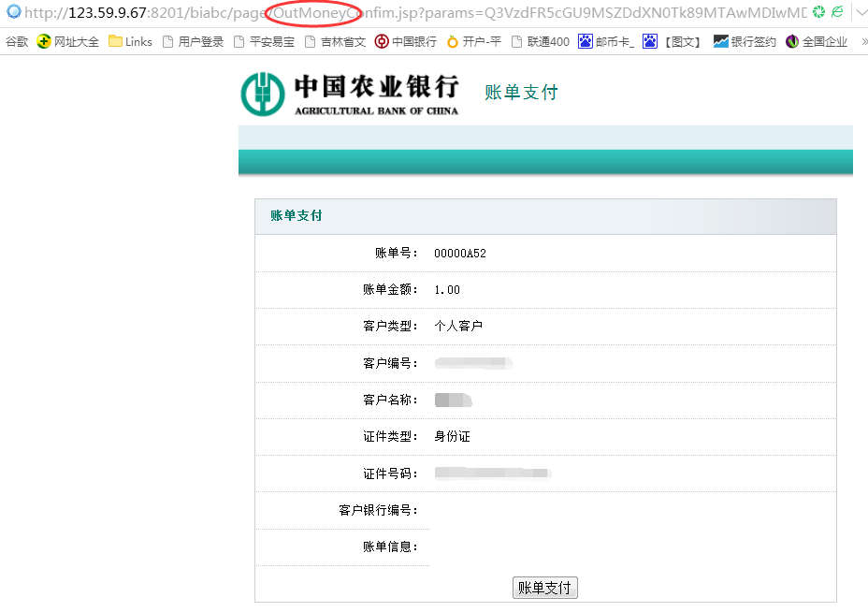Screen dimensions: 868x612
Task: Click the 账单支付 page title heading
Action: point(521,92)
